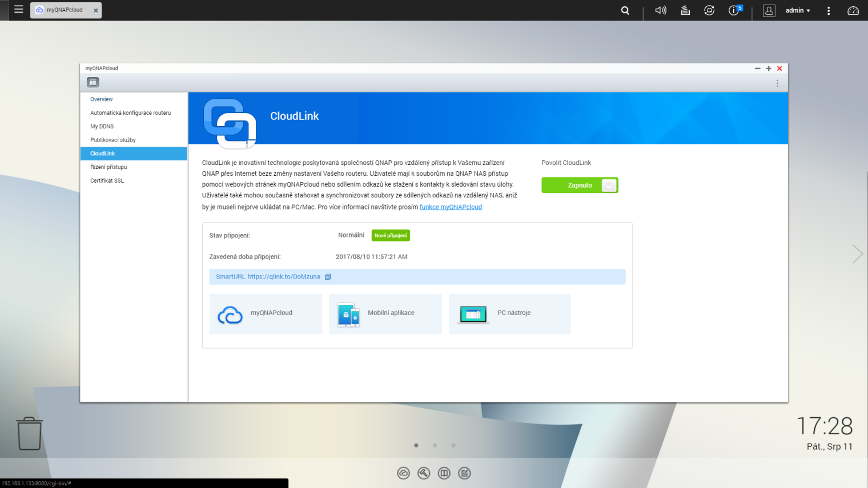Open the myQNAPcloud tile
The image size is (868, 488).
266,314
